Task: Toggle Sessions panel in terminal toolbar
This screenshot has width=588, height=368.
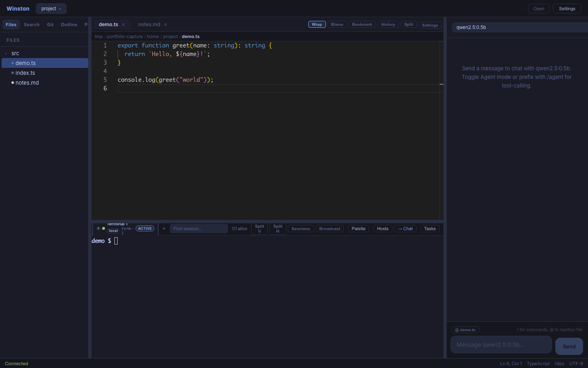Action: pos(301,229)
